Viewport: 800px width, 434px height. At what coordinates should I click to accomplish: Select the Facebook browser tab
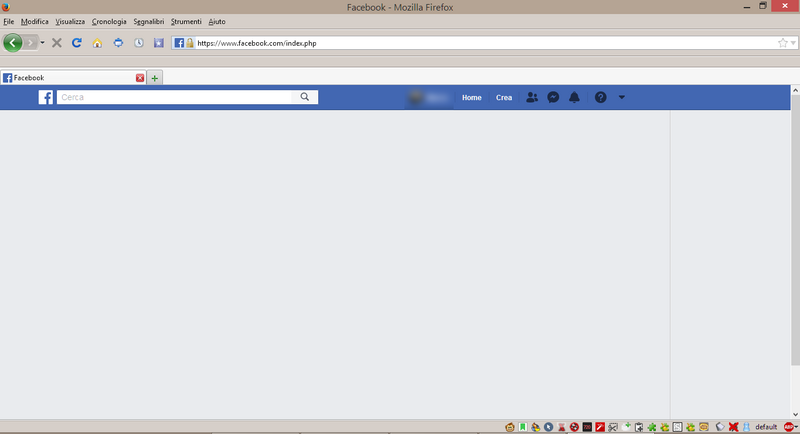pyautogui.click(x=73, y=78)
